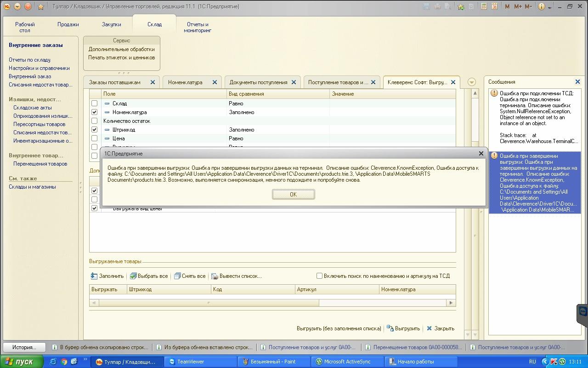
Task: Close the 1С:Предприятие error dialog via X
Action: [x=481, y=154]
